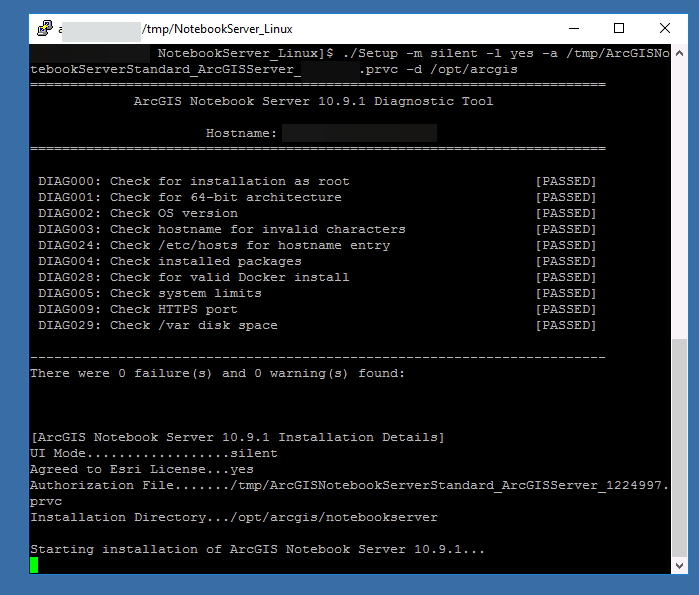Click 'DIAG003: Check hostname for invalid characters' line
Viewport: 699px width, 595px height.
coord(222,230)
